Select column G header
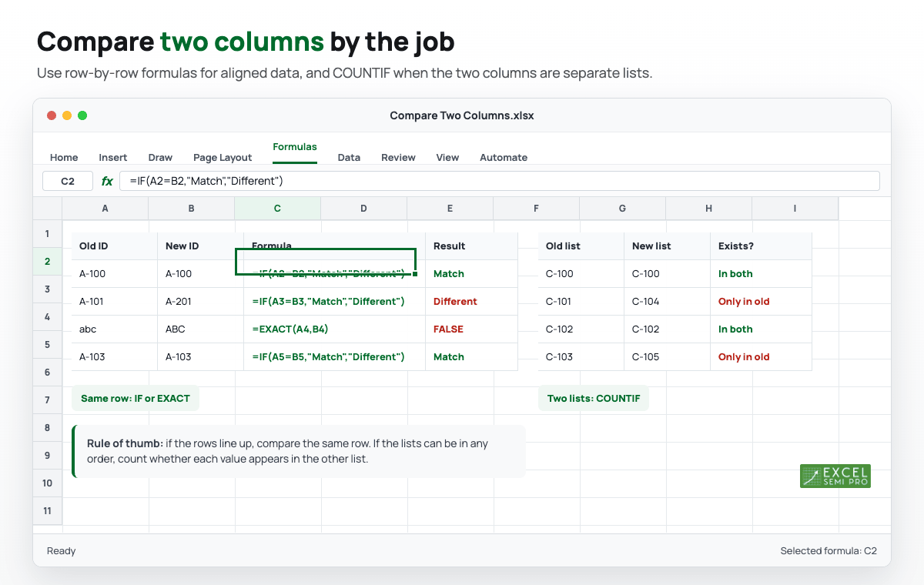This screenshot has width=924, height=585. (x=622, y=209)
